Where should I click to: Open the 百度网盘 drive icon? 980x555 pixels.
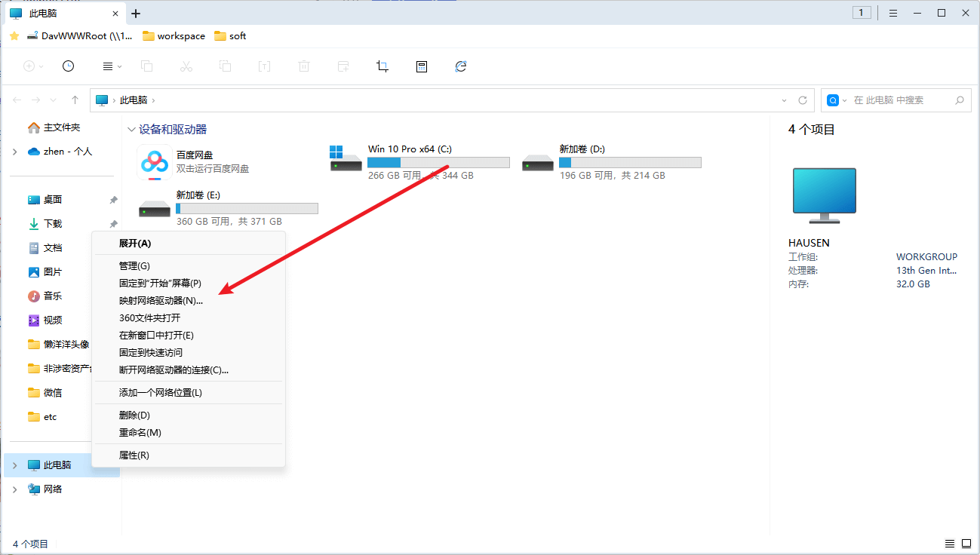click(153, 162)
